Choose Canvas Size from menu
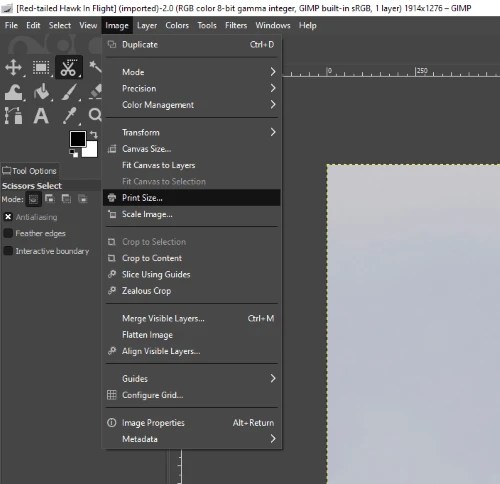The width and height of the screenshot is (500, 484). (191, 149)
